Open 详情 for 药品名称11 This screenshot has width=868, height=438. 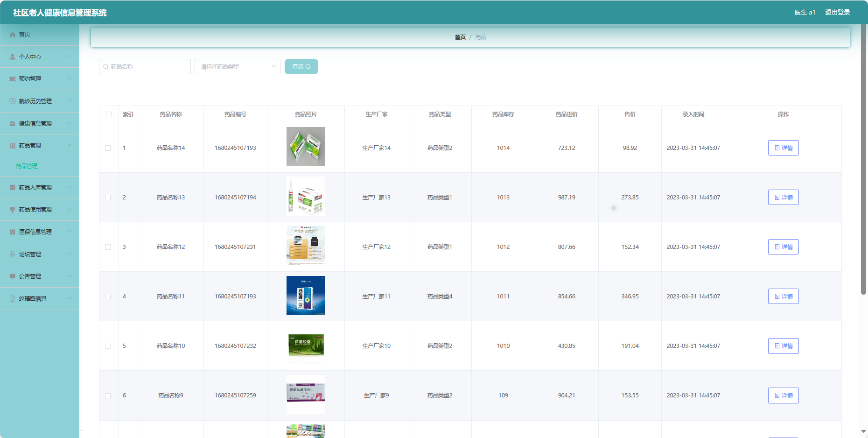[784, 297]
